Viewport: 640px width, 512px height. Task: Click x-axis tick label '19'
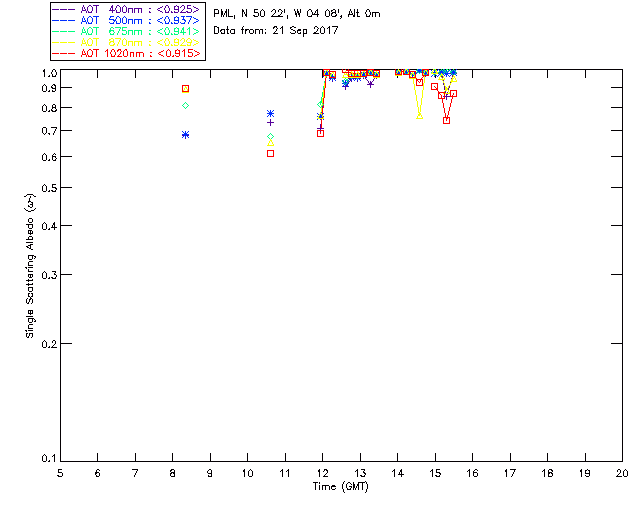[585, 473]
